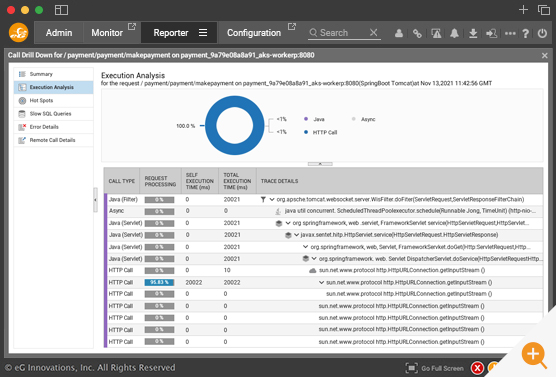Click the 0% bar in Java (Filter) row
The image size is (556, 377).
pos(159,200)
